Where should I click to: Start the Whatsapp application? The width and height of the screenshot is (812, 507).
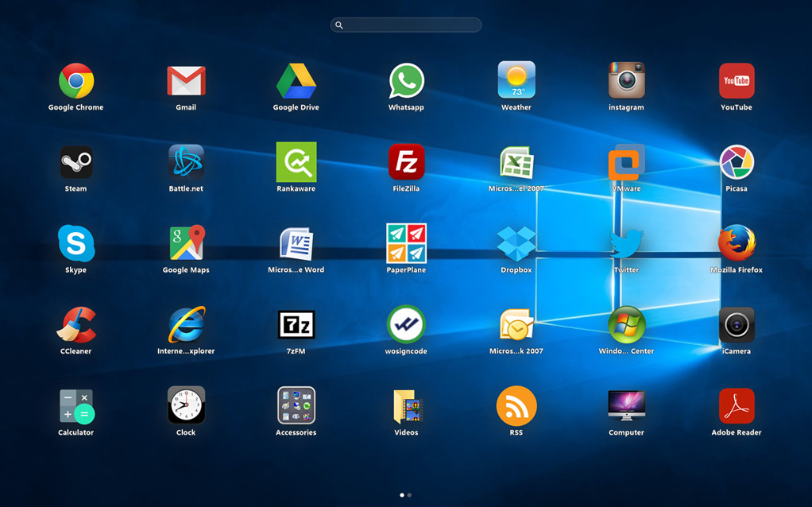coord(406,81)
